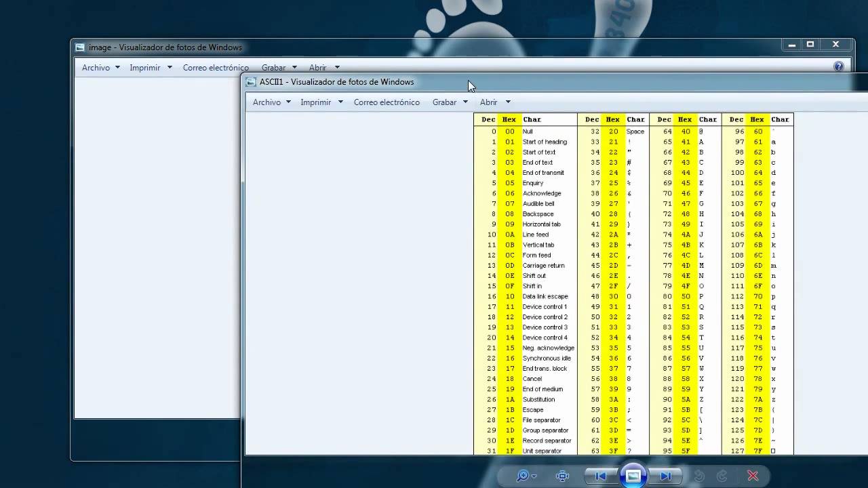
Task: Rotate the photo counterclockwise
Action: [x=700, y=476]
